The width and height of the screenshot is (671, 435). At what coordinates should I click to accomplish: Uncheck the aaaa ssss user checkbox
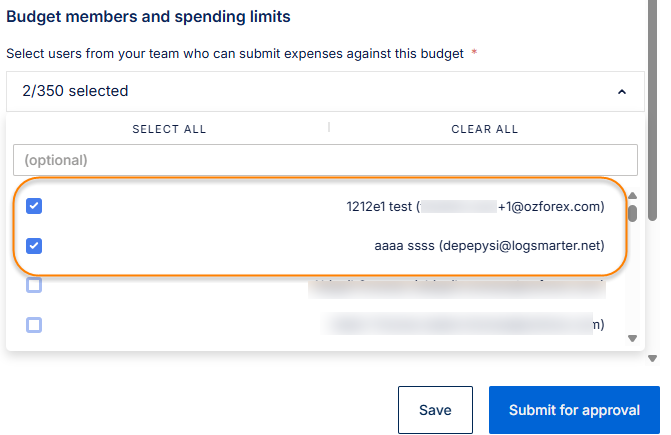coord(34,245)
